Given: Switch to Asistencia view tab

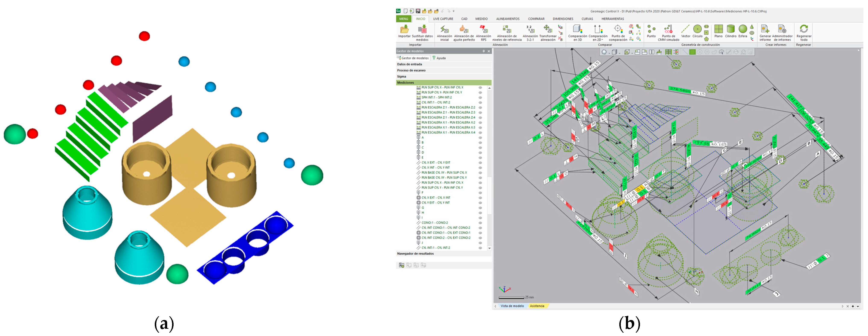Looking at the screenshot, I should (x=537, y=306).
